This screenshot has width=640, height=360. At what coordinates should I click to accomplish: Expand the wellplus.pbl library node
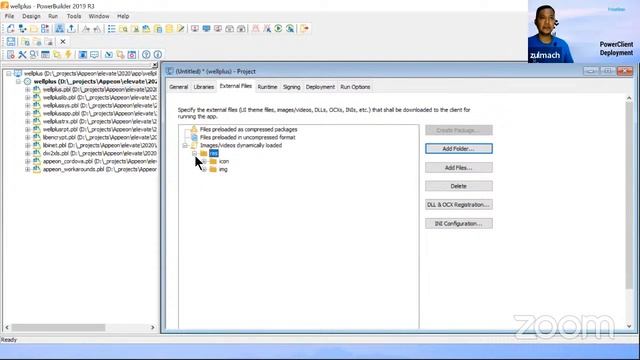[28, 89]
